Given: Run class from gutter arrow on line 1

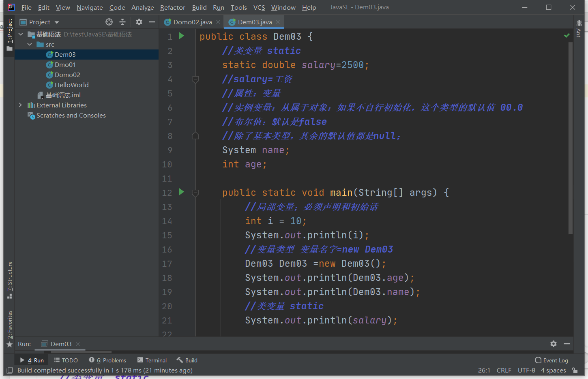Looking at the screenshot, I should [x=182, y=36].
